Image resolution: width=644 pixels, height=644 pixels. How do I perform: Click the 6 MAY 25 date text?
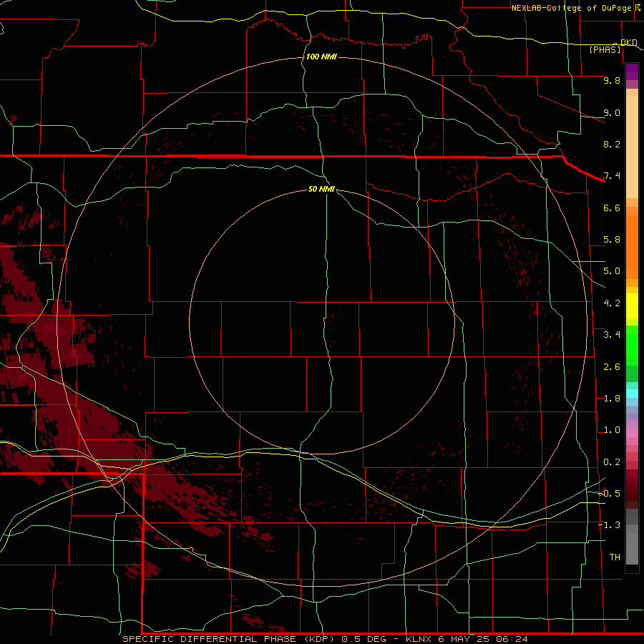[x=464, y=639]
